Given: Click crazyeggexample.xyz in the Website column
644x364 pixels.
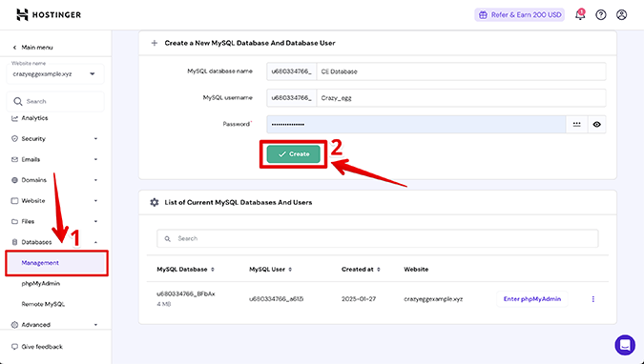Looking at the screenshot, I should (433, 299).
